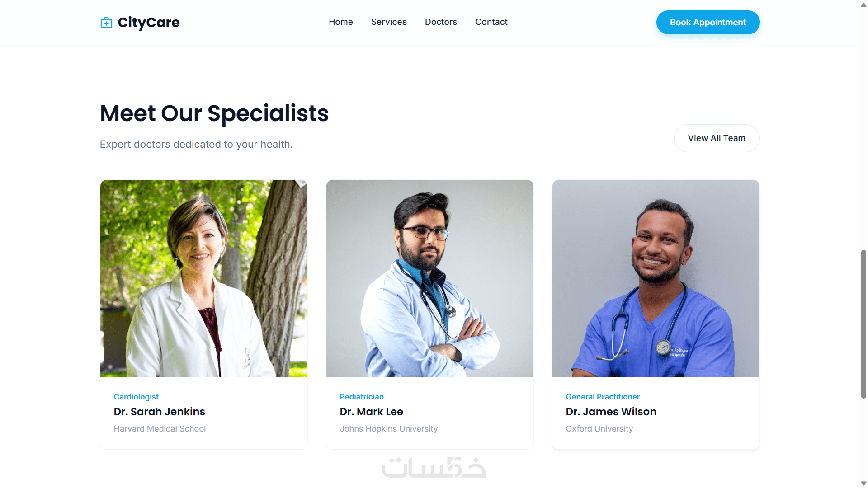868x488 pixels.
Task: Click the Pediatrician specialty label
Action: (x=362, y=397)
